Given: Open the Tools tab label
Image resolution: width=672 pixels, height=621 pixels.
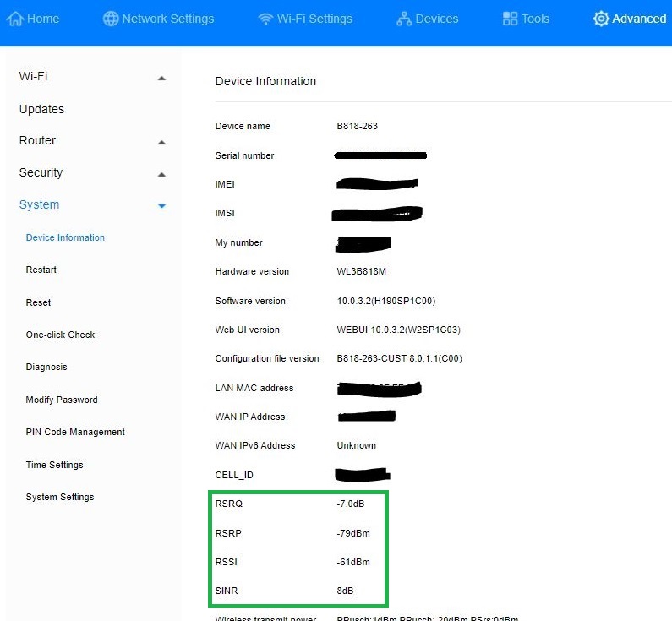Looking at the screenshot, I should coord(535,19).
